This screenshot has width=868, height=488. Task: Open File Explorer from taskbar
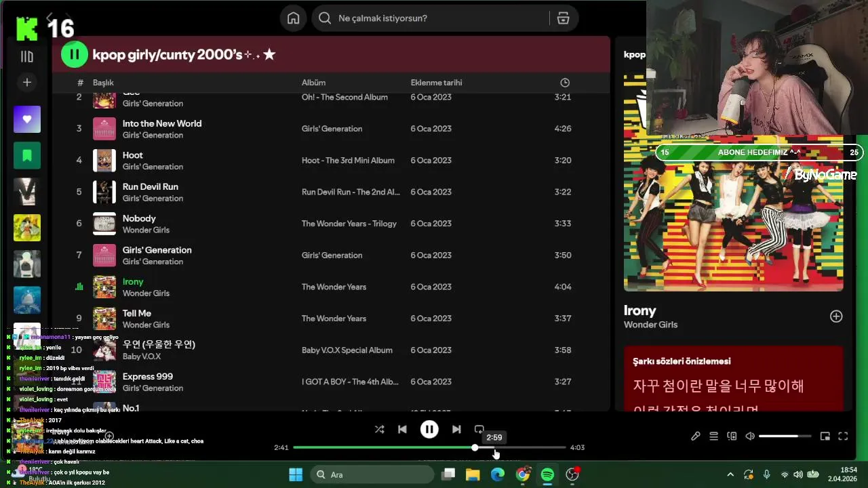(x=473, y=474)
